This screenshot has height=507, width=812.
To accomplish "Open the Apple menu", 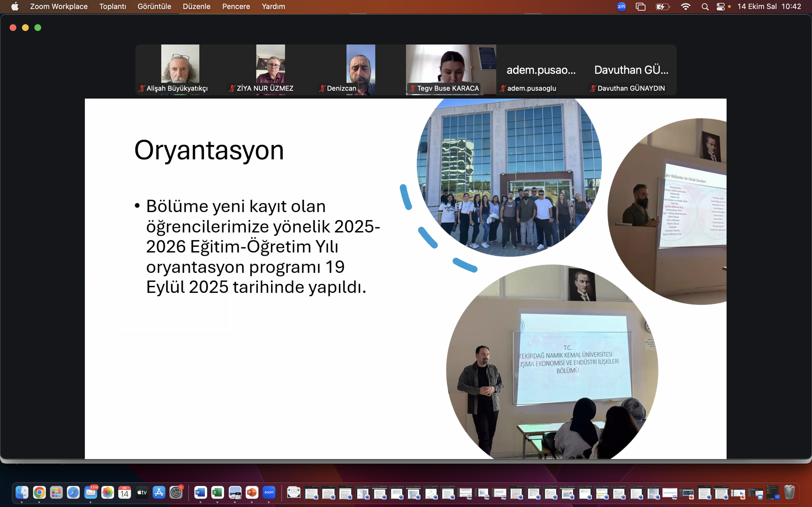I will pyautogui.click(x=15, y=6).
